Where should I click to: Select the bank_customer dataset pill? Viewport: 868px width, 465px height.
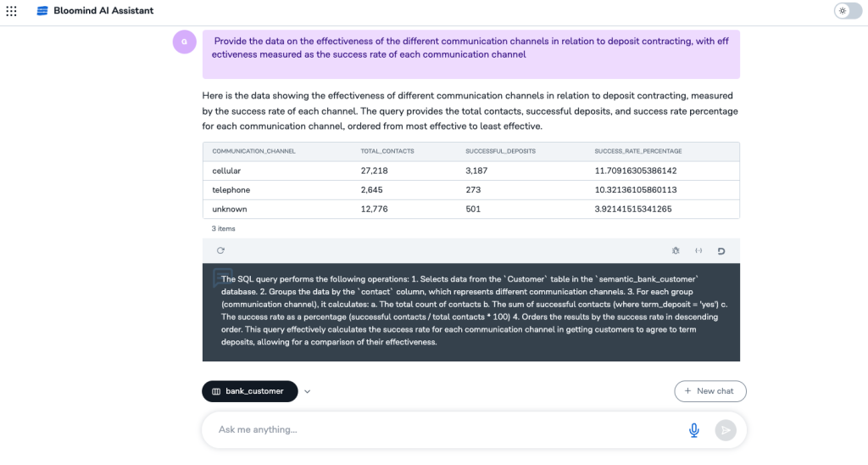249,391
